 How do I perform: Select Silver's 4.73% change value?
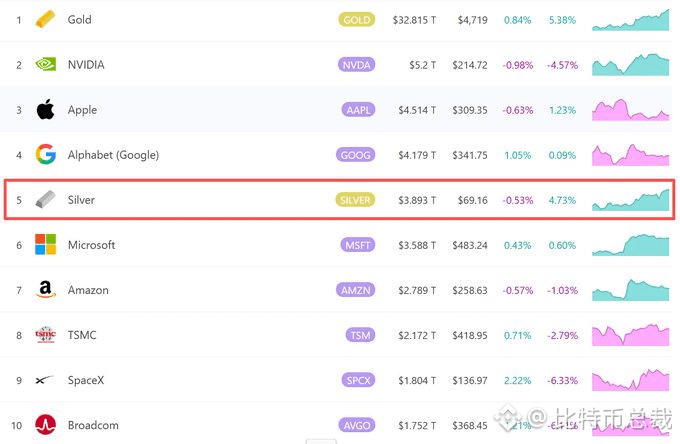pos(562,200)
